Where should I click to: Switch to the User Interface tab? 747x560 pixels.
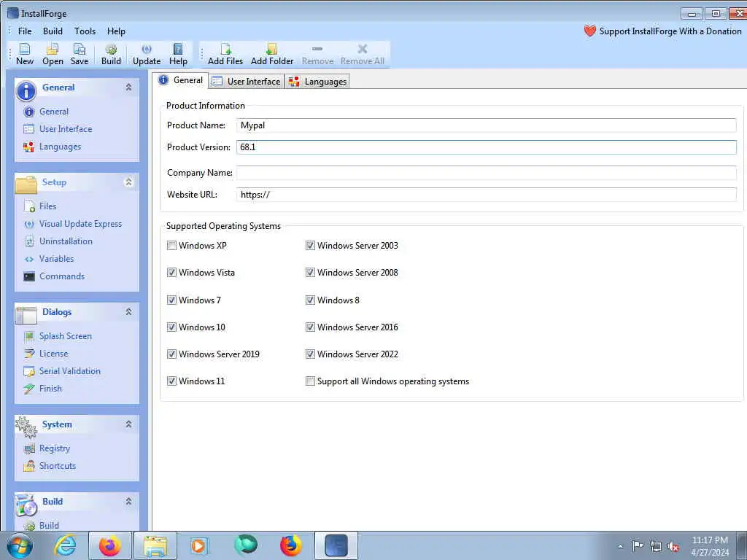(x=247, y=82)
